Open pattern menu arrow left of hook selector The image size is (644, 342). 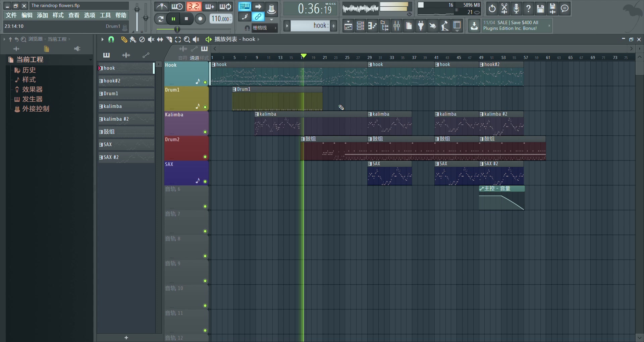pos(287,25)
